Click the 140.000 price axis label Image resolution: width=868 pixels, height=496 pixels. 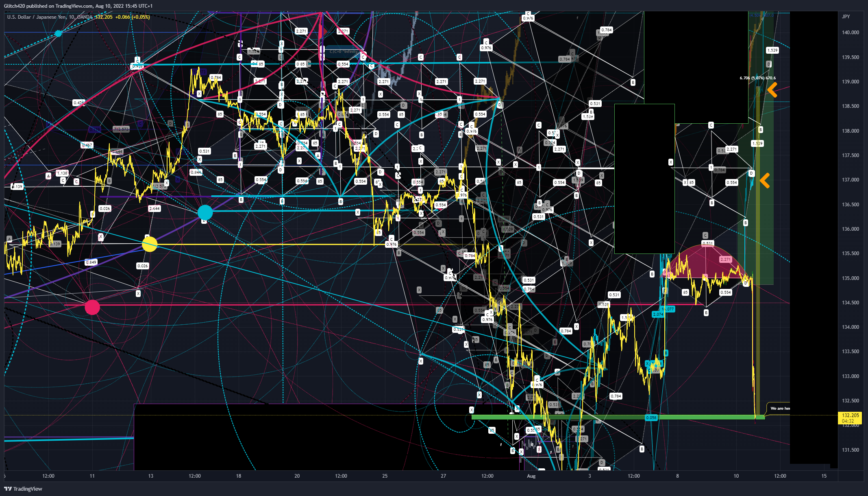[x=851, y=33]
